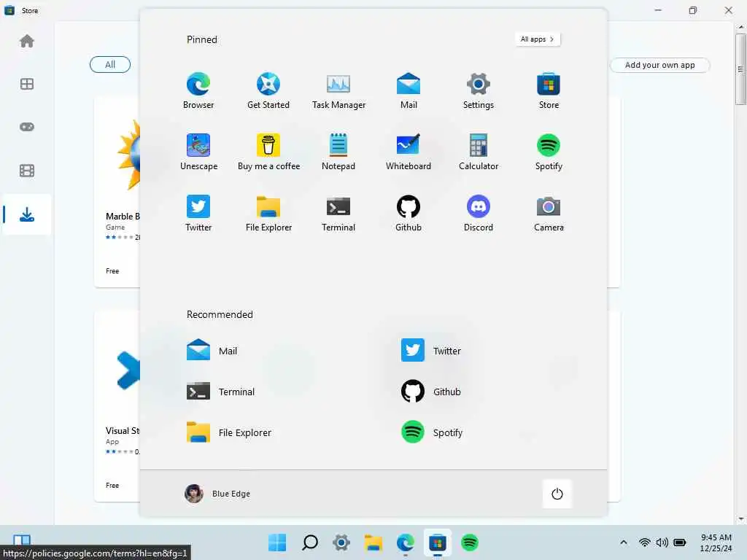The width and height of the screenshot is (747, 560).
Task: Open the Store pinned app icon
Action: tap(549, 90)
